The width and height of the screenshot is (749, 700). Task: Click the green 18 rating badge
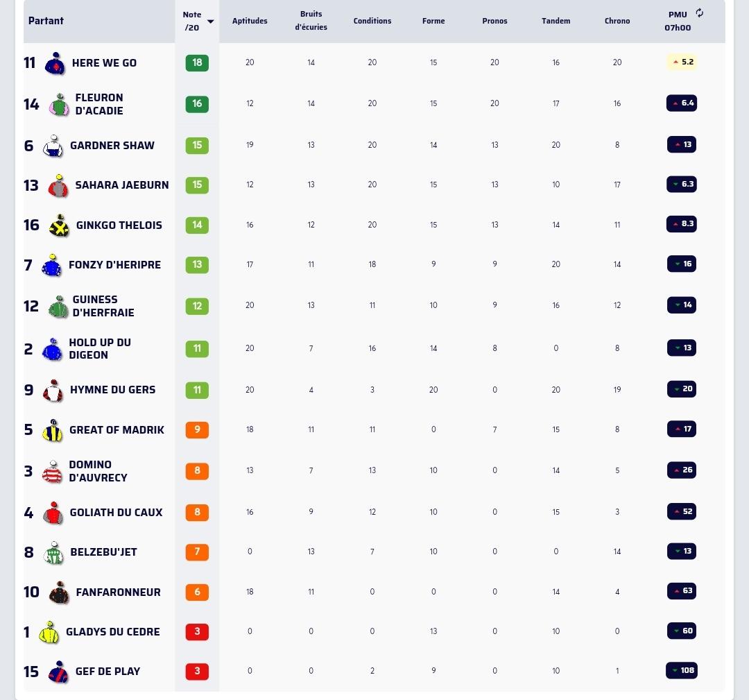[x=197, y=62]
